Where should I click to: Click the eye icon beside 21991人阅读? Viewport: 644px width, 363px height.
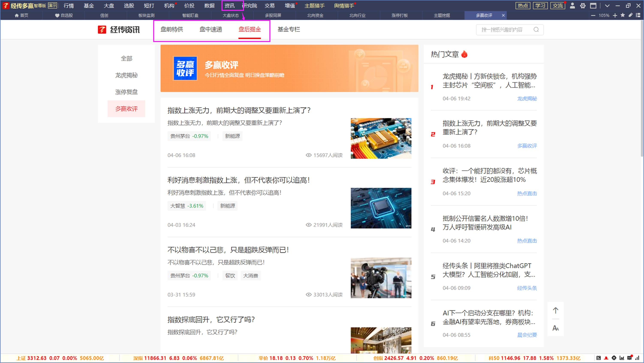(309, 225)
